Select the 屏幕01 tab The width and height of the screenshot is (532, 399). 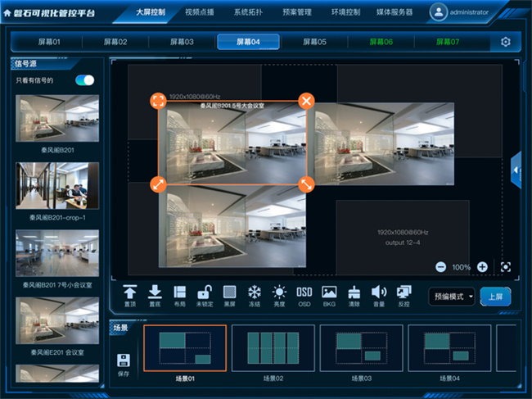tap(49, 42)
